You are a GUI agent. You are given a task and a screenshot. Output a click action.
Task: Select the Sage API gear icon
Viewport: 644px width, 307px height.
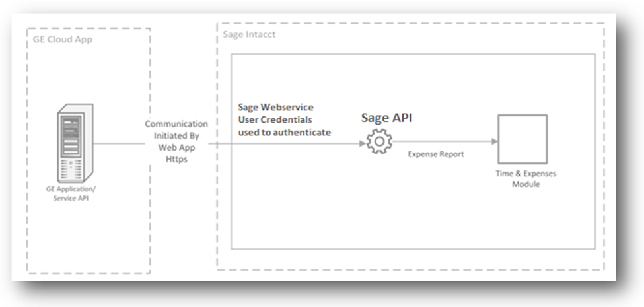[x=380, y=141]
